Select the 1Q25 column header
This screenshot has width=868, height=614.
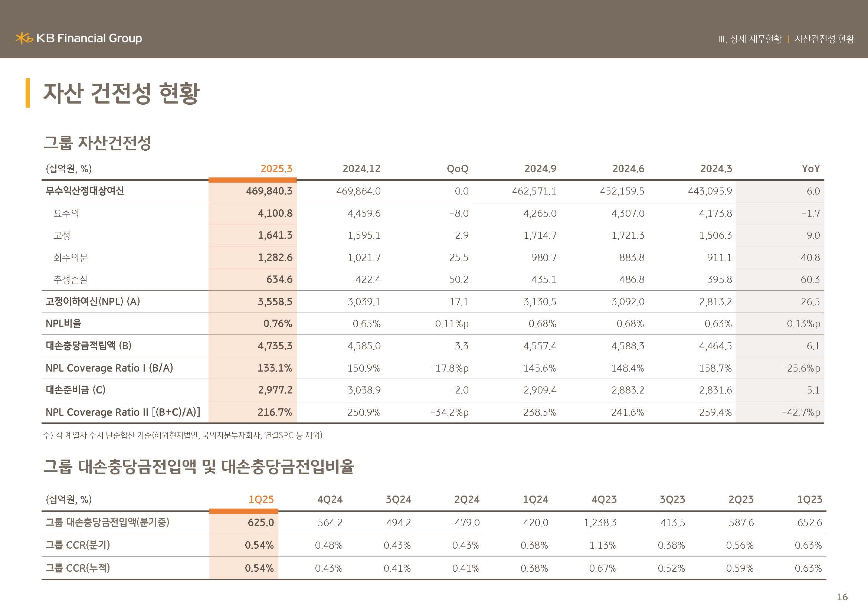pyautogui.click(x=261, y=499)
